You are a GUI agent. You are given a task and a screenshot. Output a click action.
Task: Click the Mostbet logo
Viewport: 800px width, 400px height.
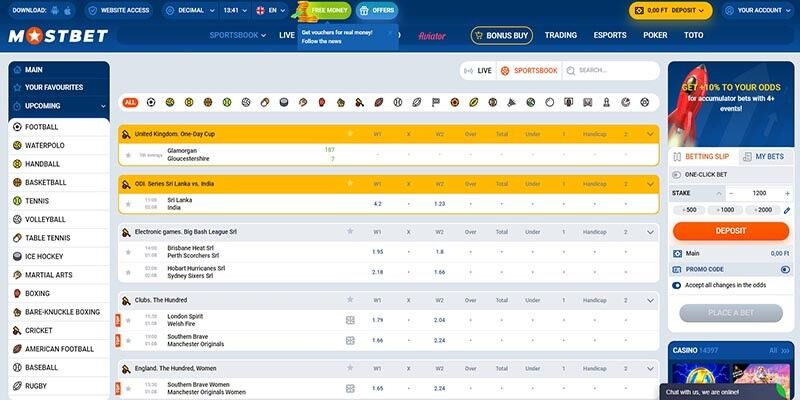pyautogui.click(x=59, y=36)
